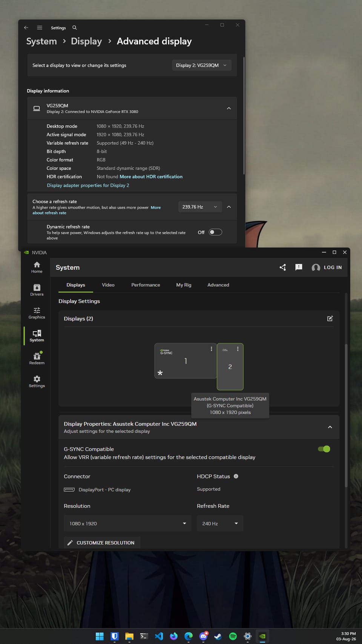Click the Settings window vertical scrollbar
This screenshot has width=362, height=644.
pos(244,116)
